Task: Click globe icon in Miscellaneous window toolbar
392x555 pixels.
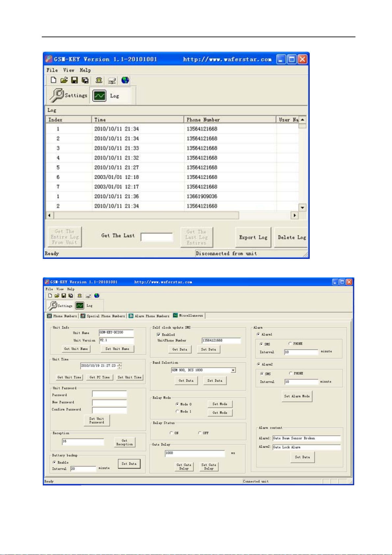Action: (x=97, y=296)
